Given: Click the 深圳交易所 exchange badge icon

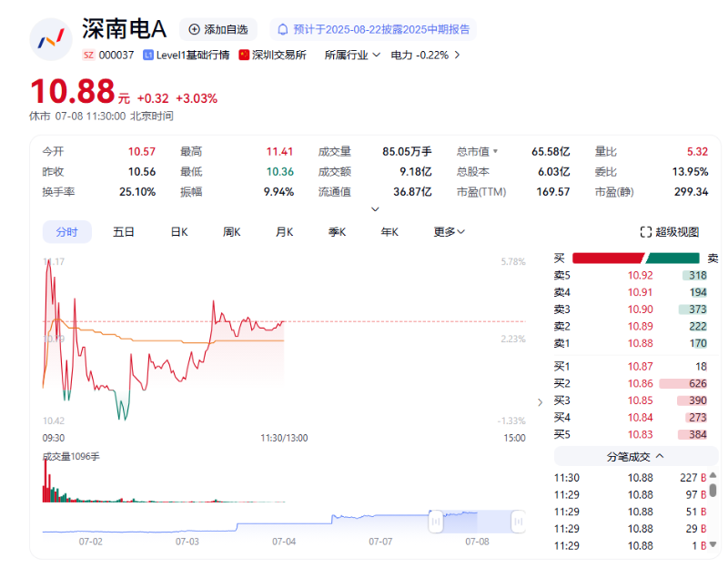Looking at the screenshot, I should pyautogui.click(x=242, y=54).
